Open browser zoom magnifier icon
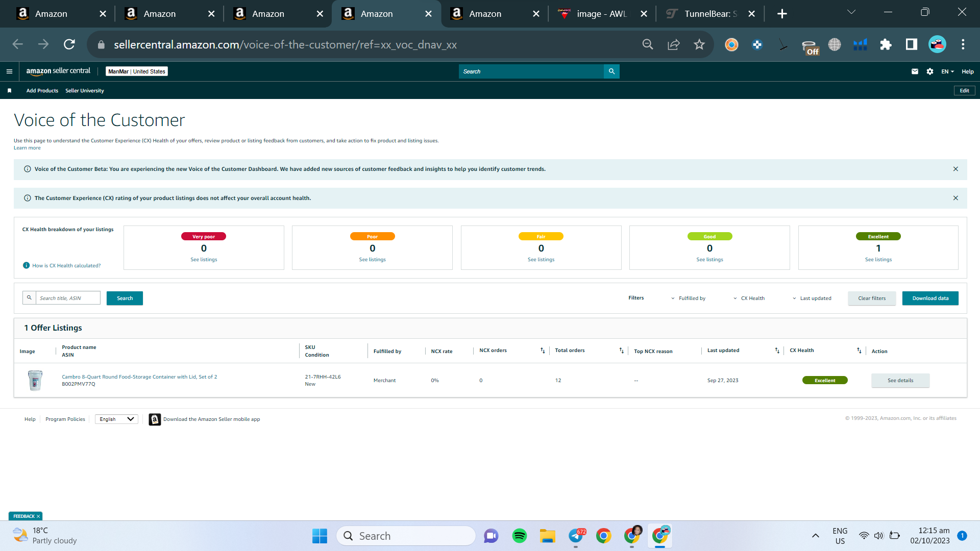Viewport: 980px width, 551px height. [x=648, y=44]
